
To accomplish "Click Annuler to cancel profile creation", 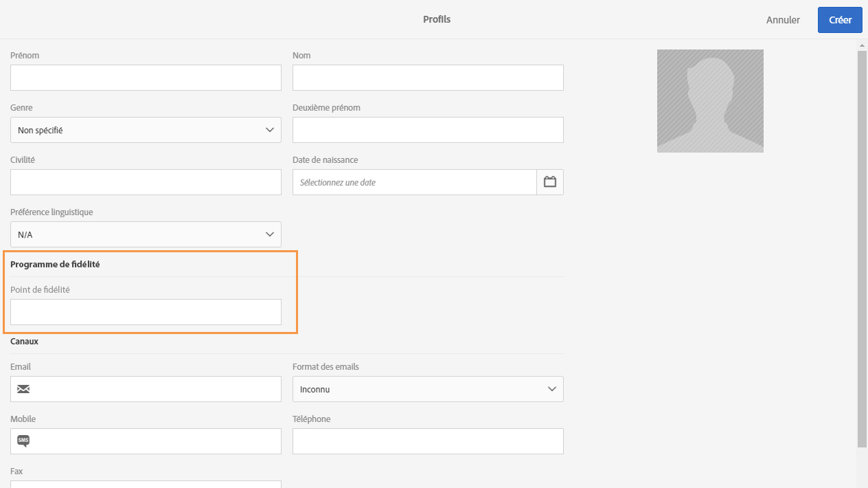I will [x=783, y=20].
